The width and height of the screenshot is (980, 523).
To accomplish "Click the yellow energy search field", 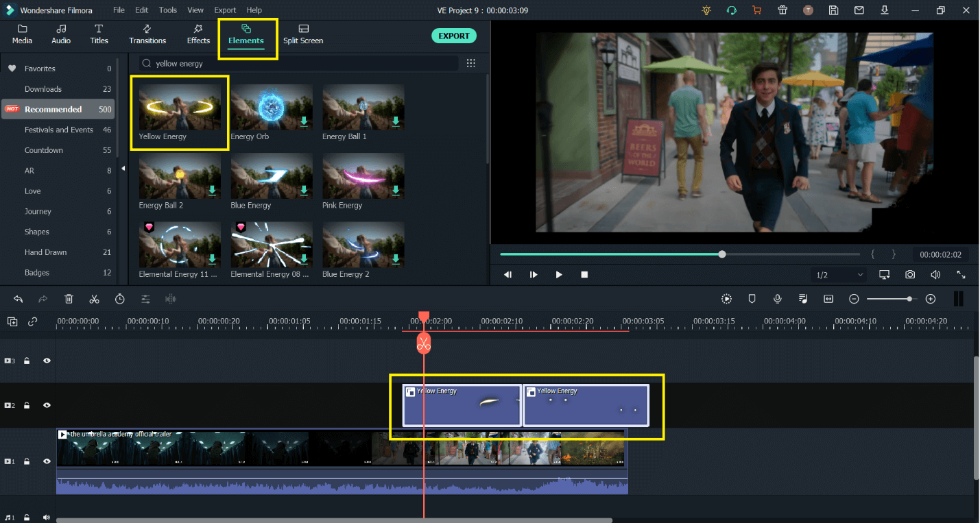I will pos(298,63).
